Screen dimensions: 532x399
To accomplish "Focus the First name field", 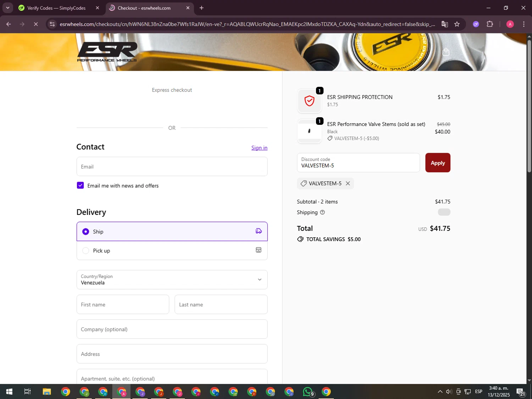I will (x=123, y=304).
